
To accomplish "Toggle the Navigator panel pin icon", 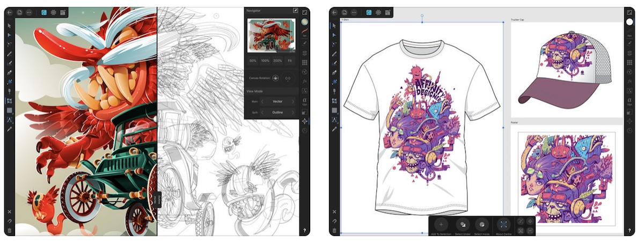I will pos(295,10).
